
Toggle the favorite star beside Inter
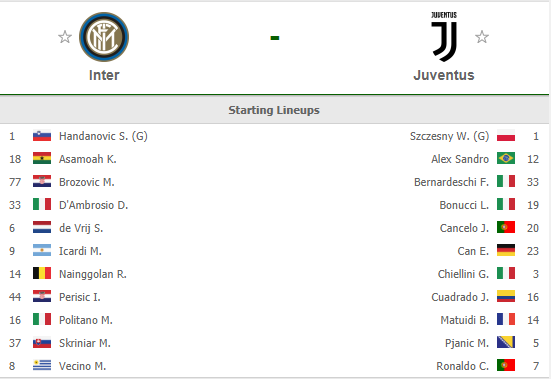[65, 37]
